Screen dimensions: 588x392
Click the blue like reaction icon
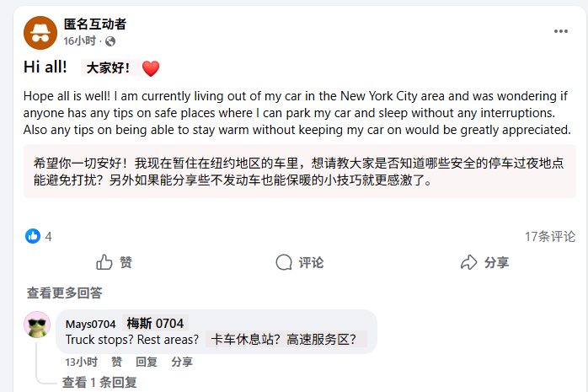click(33, 236)
